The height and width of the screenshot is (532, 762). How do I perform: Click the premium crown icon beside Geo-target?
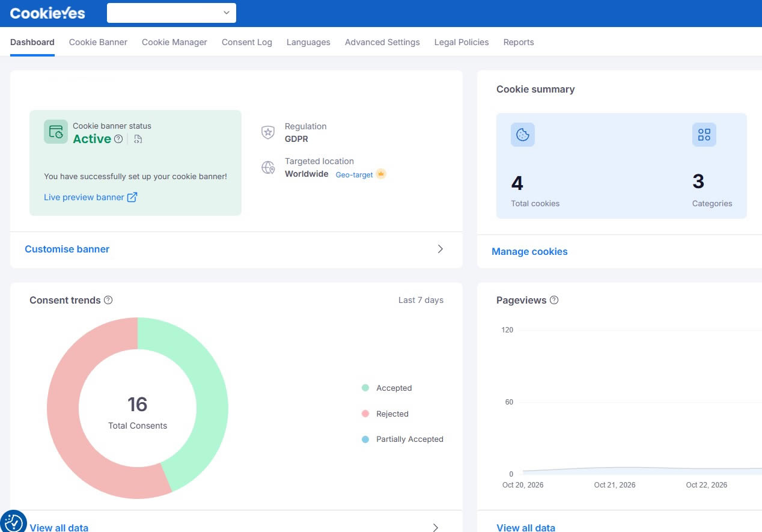(x=381, y=174)
